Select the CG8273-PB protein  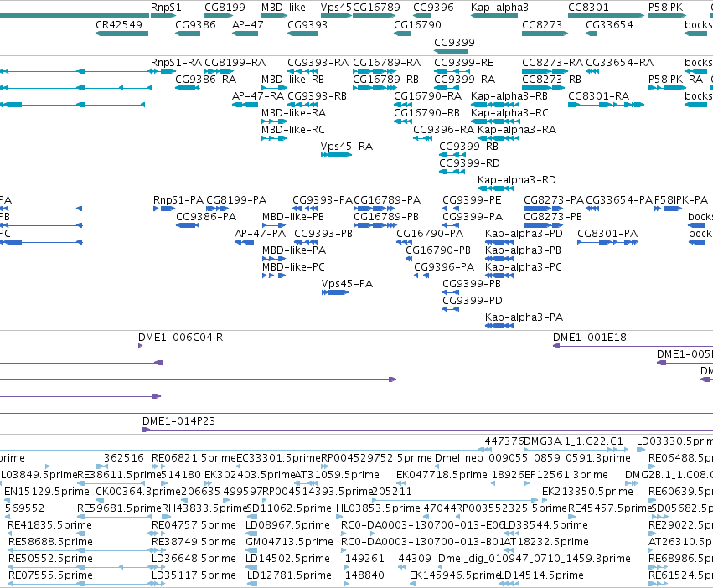point(544,225)
